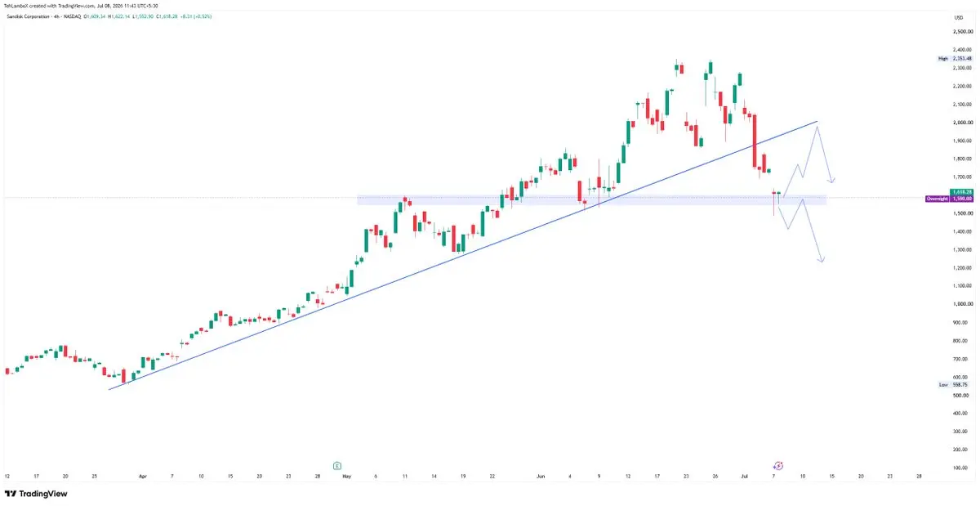Click the pink circular event marker near July 7
Viewport: 980px width, 506px height.
778,465
